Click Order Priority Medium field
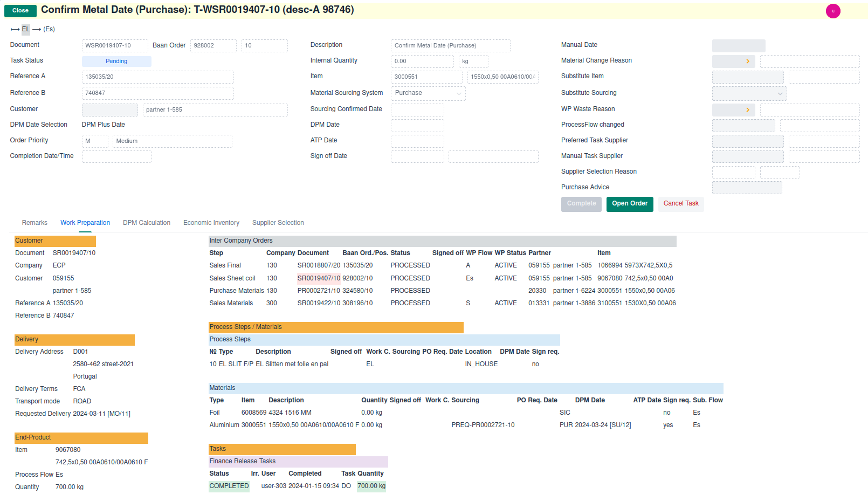Viewport: 868px width, 494px height. pyautogui.click(x=173, y=141)
